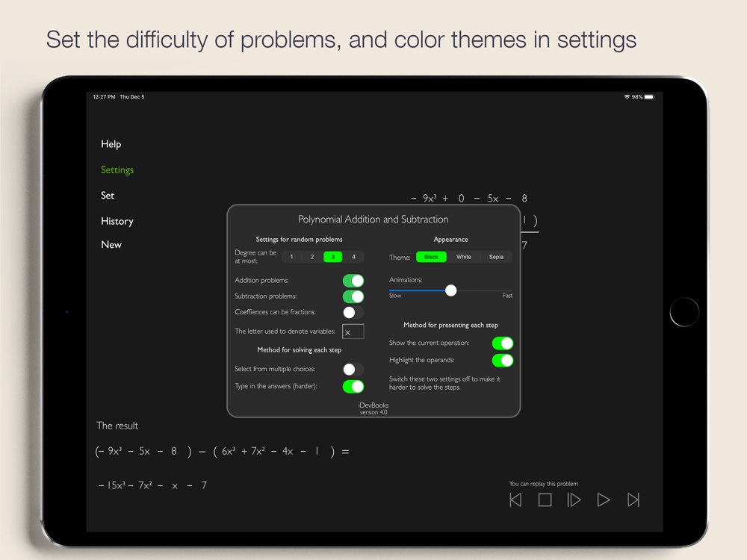Set maximum degree to 3
The height and width of the screenshot is (560, 747).
[x=332, y=257]
